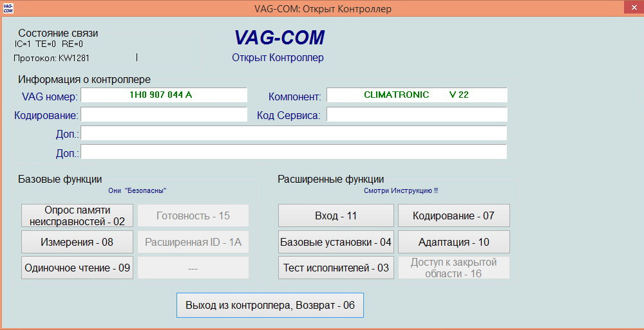Click the Расширенные функции heading
Image resolution: width=644 pixels, height=330 pixels.
pos(331,179)
